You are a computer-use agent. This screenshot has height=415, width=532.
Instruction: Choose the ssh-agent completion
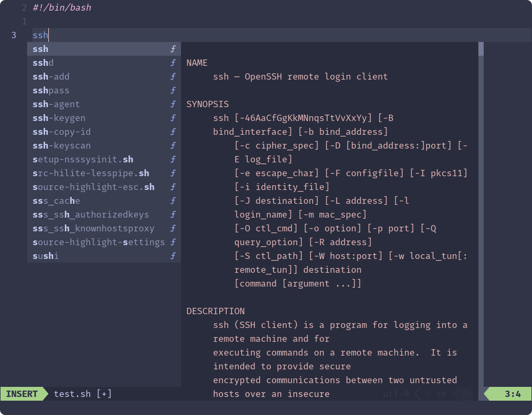coord(104,104)
